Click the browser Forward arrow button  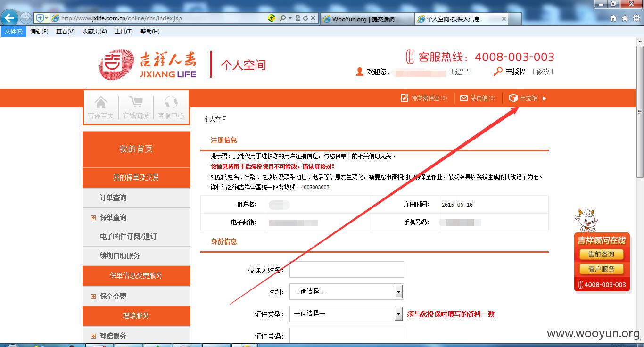tap(26, 18)
